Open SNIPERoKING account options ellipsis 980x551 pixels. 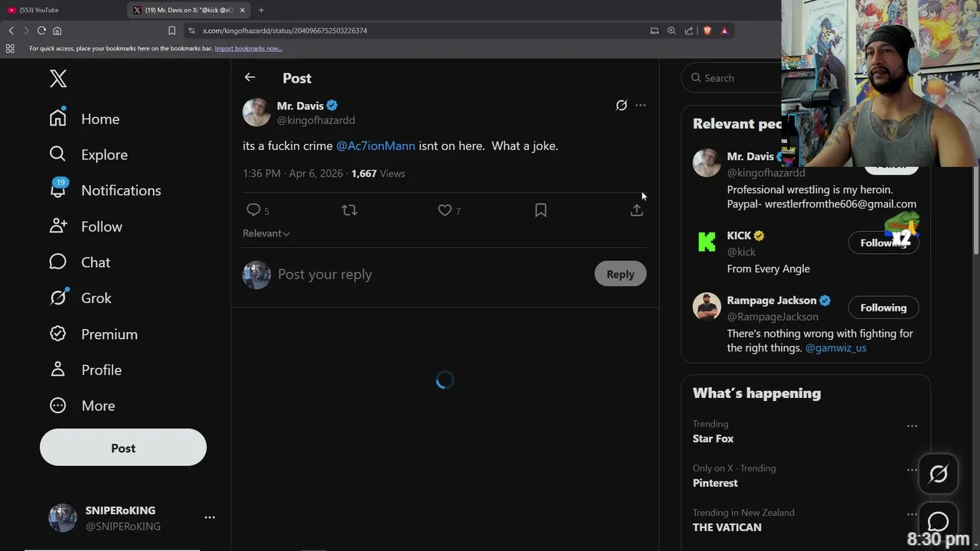point(210,518)
